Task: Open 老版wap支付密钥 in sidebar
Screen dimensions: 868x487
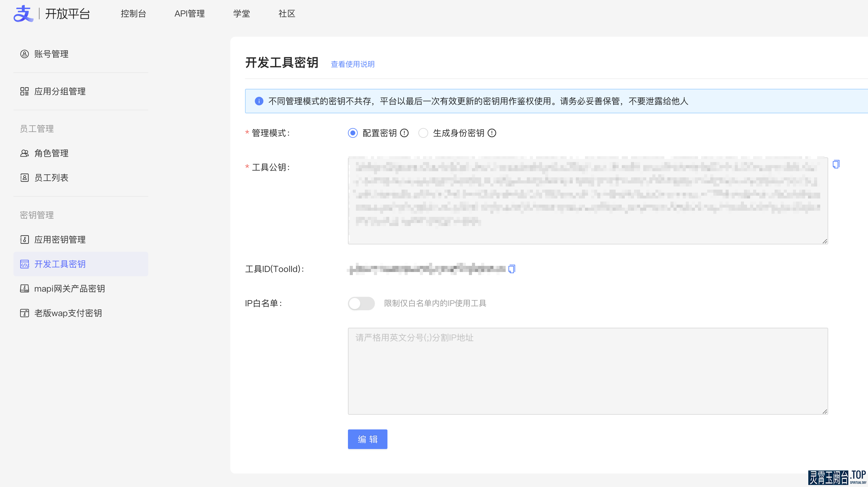Action: click(x=68, y=313)
